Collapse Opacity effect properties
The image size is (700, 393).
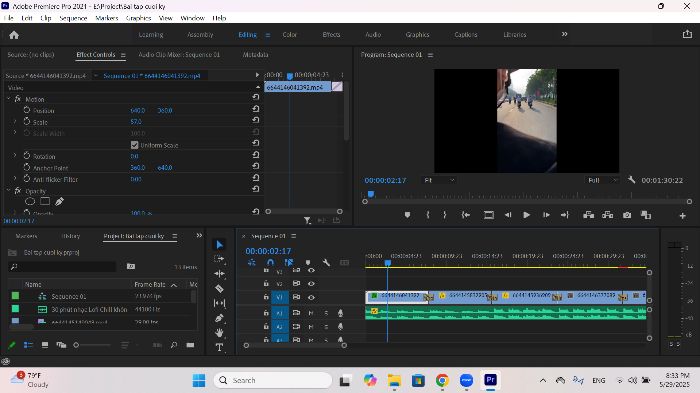[x=8, y=191]
